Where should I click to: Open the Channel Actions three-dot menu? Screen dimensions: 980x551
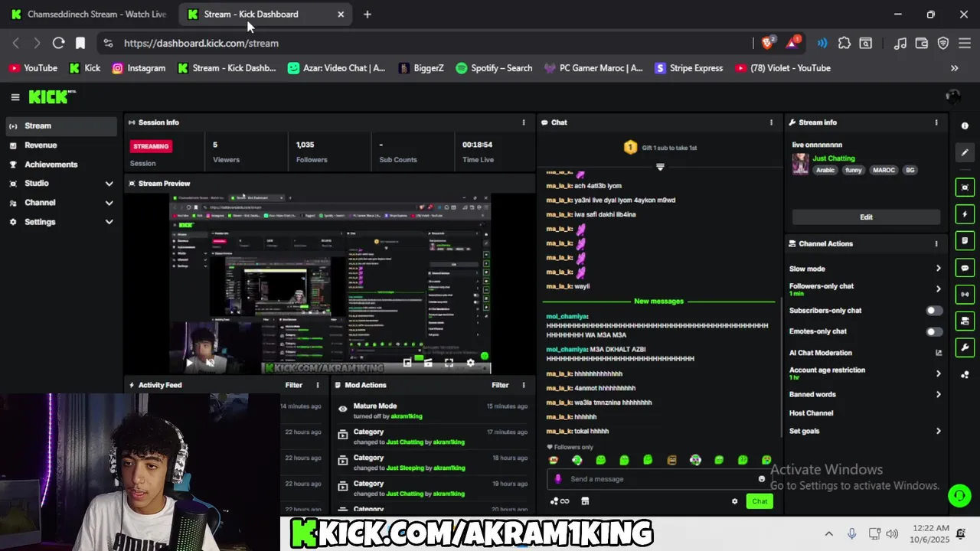[936, 243]
